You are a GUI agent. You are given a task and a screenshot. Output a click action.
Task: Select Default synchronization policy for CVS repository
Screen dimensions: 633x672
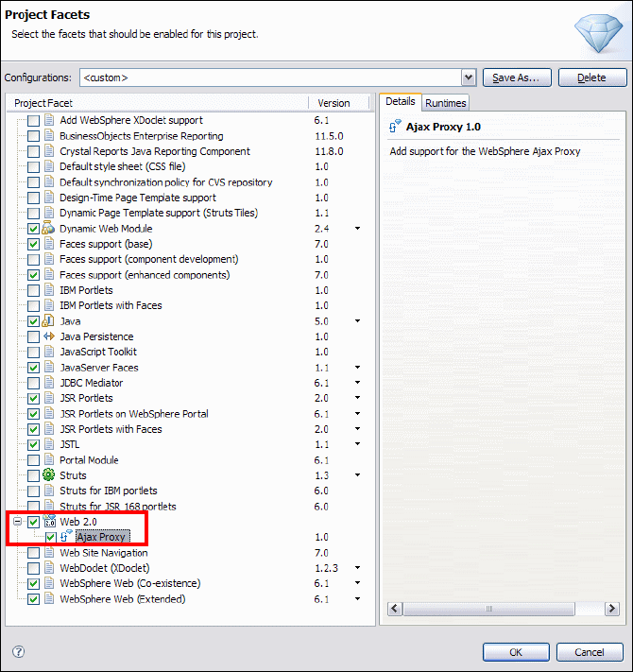pyautogui.click(x=166, y=182)
